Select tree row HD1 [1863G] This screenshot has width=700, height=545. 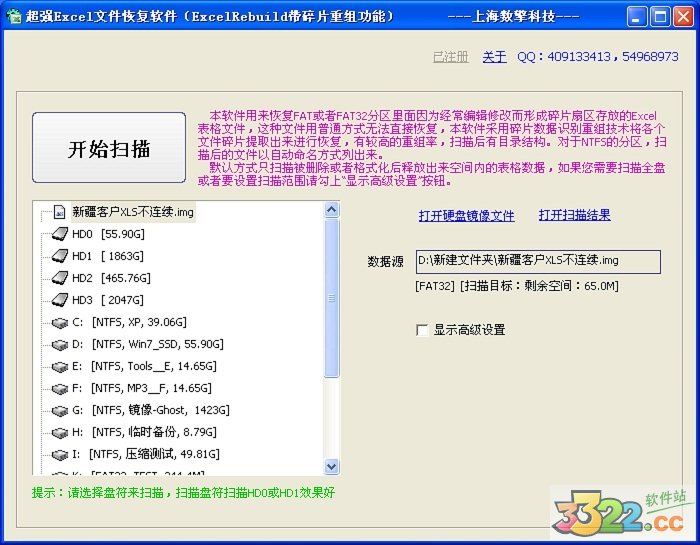pyautogui.click(x=108, y=256)
